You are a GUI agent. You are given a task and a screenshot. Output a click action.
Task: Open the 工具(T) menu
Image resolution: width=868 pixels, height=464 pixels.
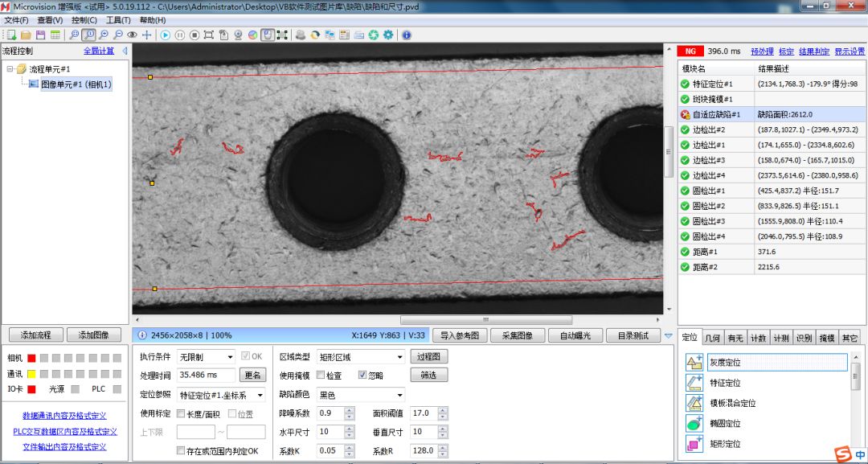click(118, 20)
